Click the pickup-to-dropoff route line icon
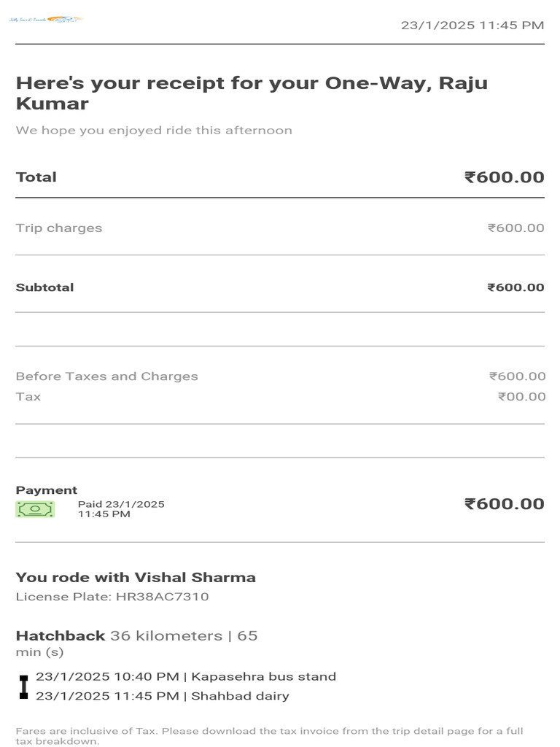This screenshot has width=560, height=747. (23, 686)
